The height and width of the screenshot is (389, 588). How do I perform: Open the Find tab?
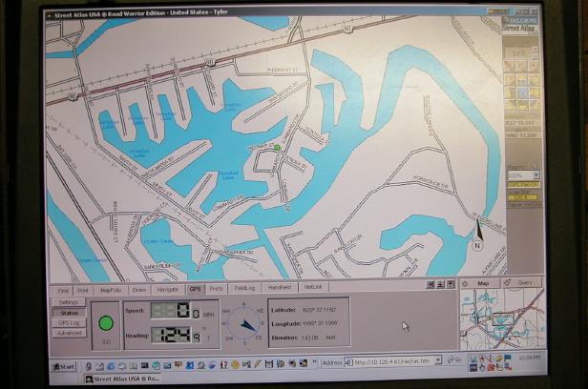tap(63, 291)
